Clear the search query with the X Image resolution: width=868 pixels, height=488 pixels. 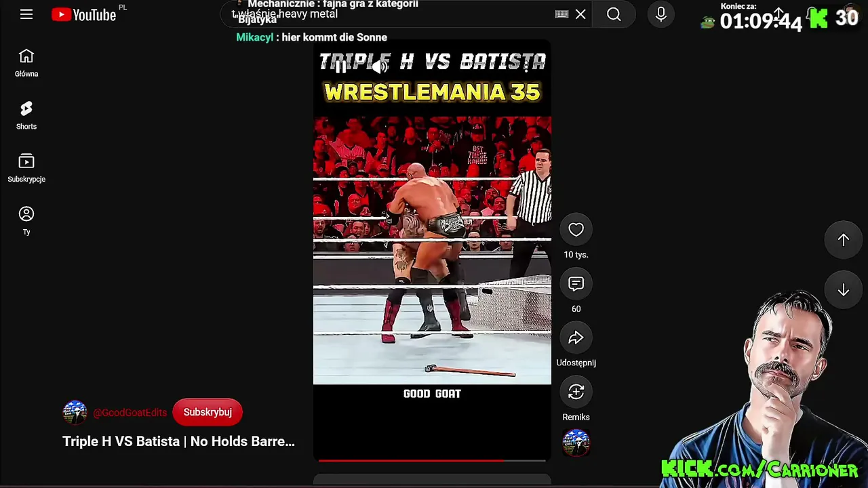pos(580,14)
